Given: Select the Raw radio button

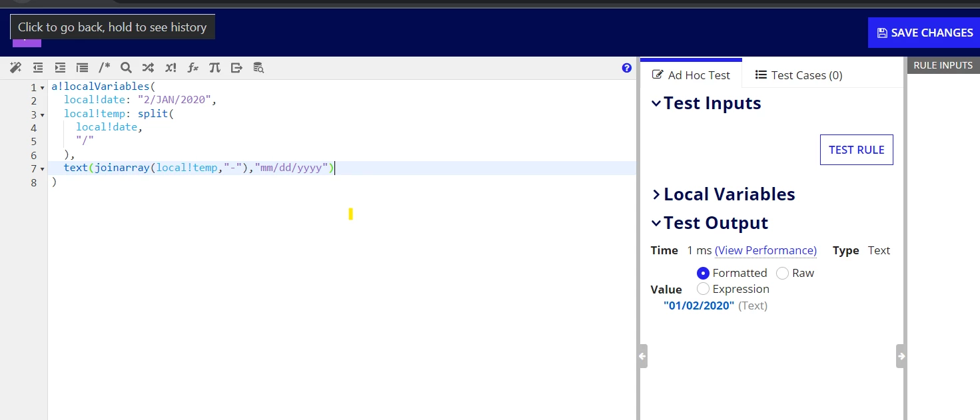Looking at the screenshot, I should point(783,273).
